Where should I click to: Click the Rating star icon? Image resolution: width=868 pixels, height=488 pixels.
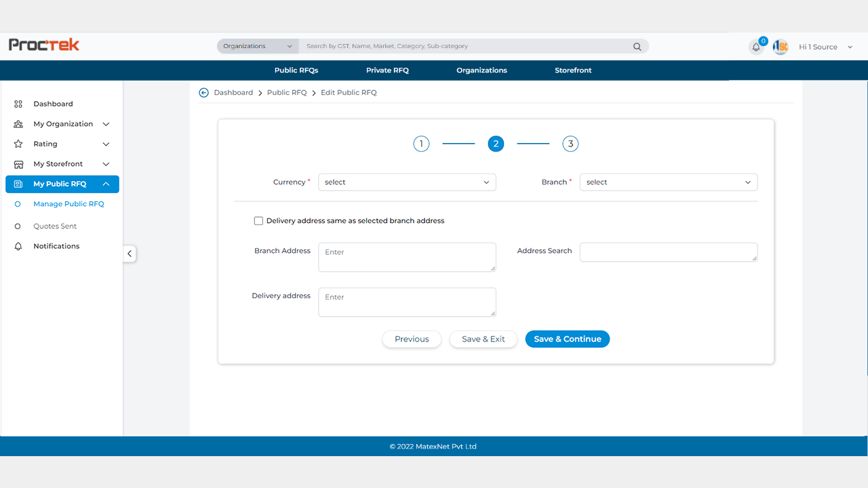click(x=18, y=144)
